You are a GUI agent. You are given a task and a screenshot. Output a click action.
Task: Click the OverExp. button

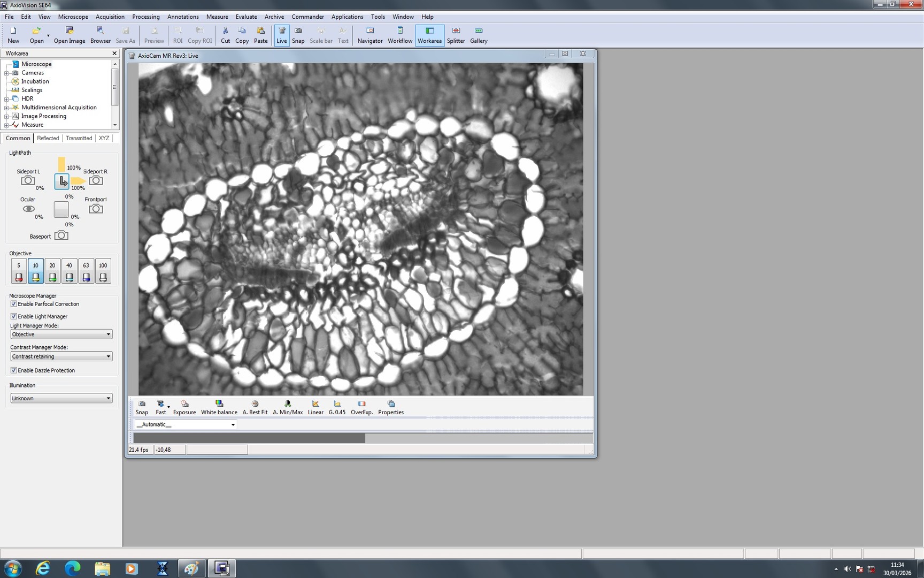(361, 407)
